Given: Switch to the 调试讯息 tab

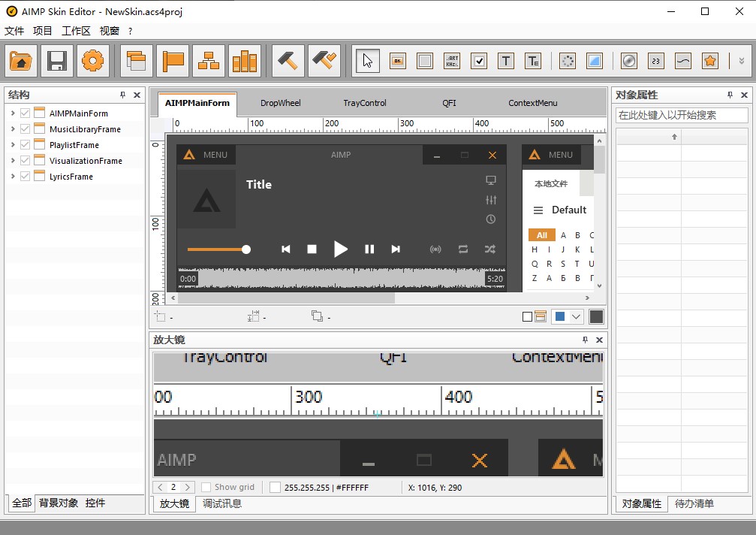Looking at the screenshot, I should click(x=222, y=503).
